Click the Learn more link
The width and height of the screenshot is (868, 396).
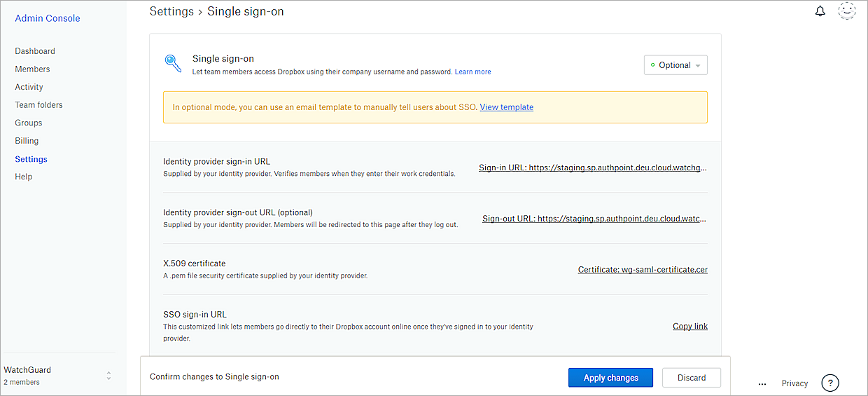pos(472,71)
